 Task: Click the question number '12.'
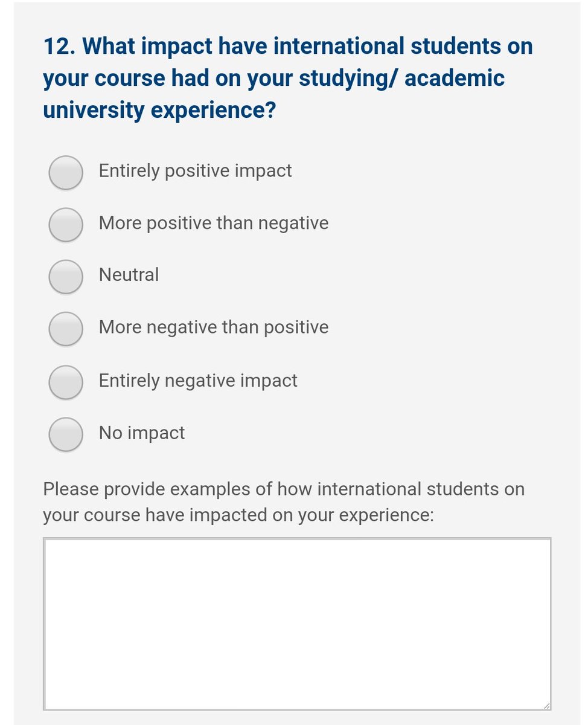coord(58,47)
